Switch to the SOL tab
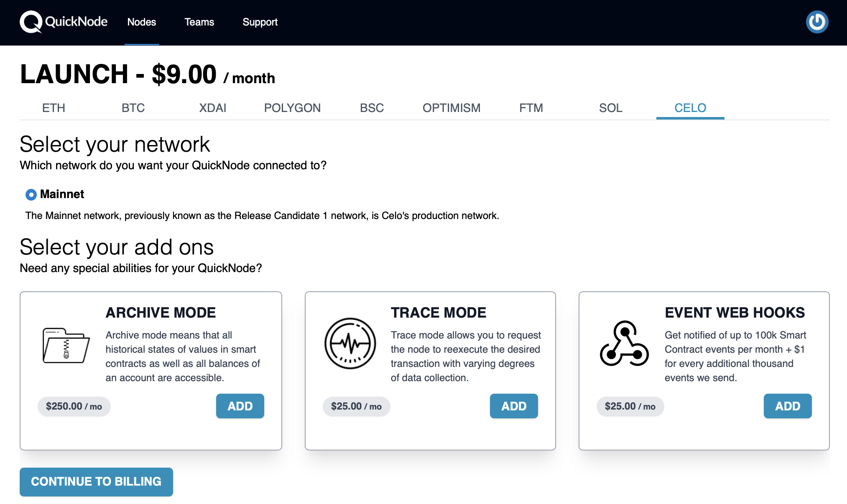The image size is (847, 504). tap(611, 108)
